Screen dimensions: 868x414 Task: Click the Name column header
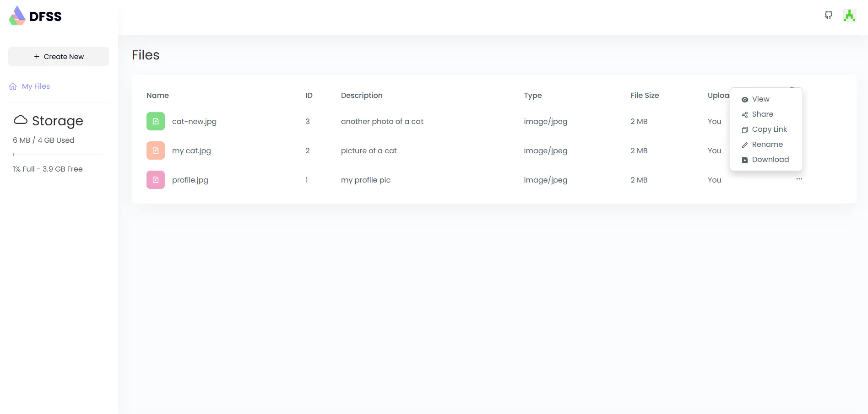[x=157, y=95]
